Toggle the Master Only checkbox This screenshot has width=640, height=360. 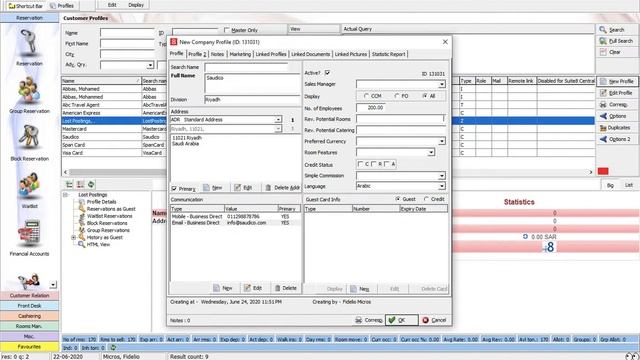(x=227, y=30)
